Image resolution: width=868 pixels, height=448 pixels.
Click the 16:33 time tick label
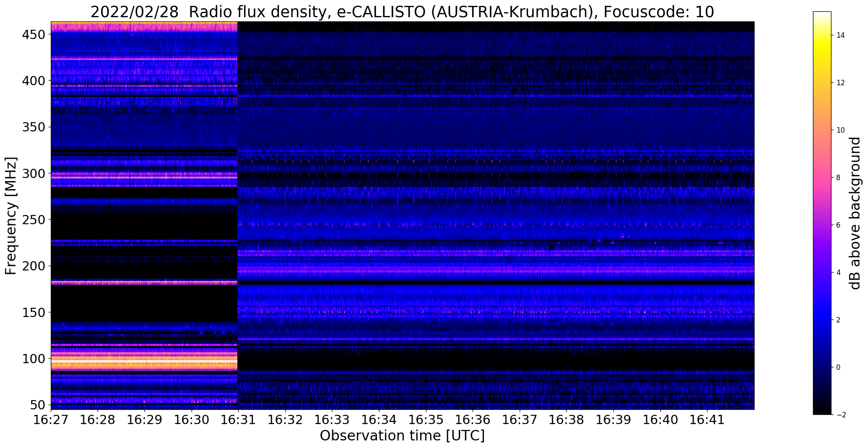[332, 419]
